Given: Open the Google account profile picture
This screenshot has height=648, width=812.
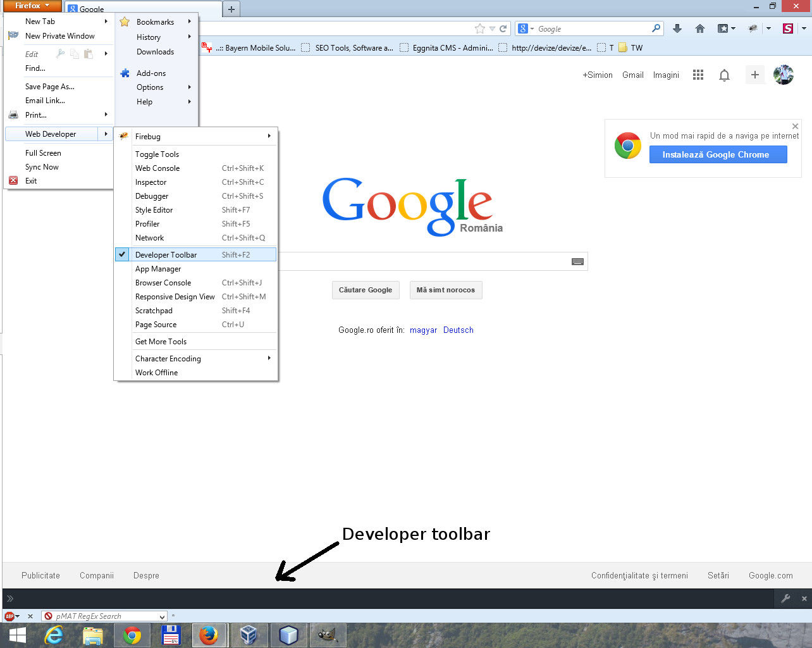Looking at the screenshot, I should (784, 75).
